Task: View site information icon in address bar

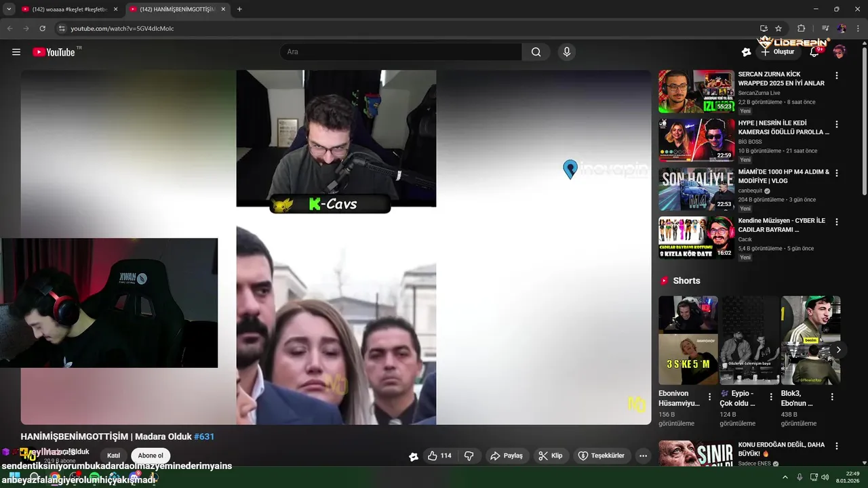Action: click(62, 28)
